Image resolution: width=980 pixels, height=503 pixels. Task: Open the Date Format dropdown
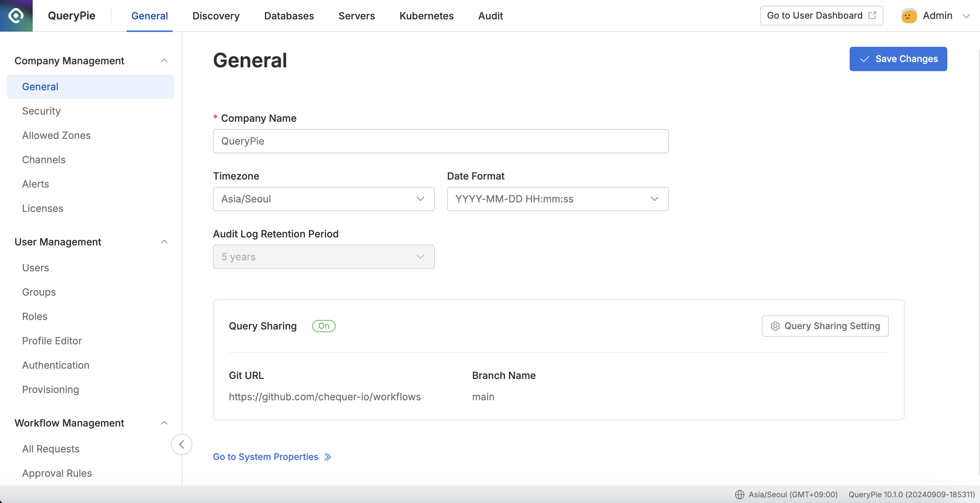[557, 199]
